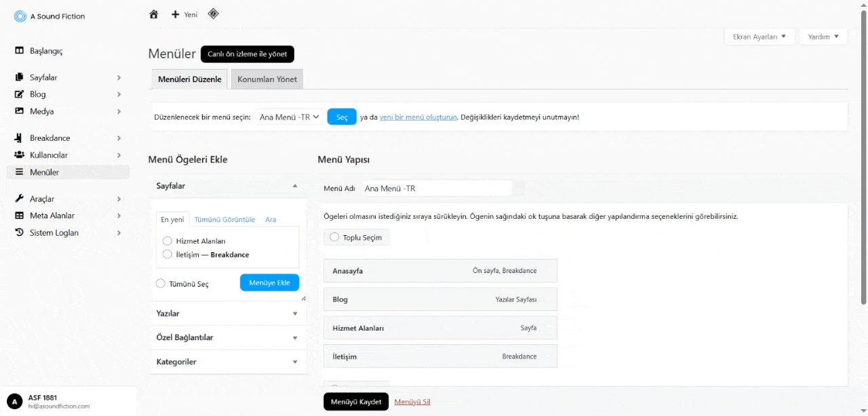Click the Araçlar wrench icon in sidebar
The width and height of the screenshot is (868, 416).
point(19,199)
